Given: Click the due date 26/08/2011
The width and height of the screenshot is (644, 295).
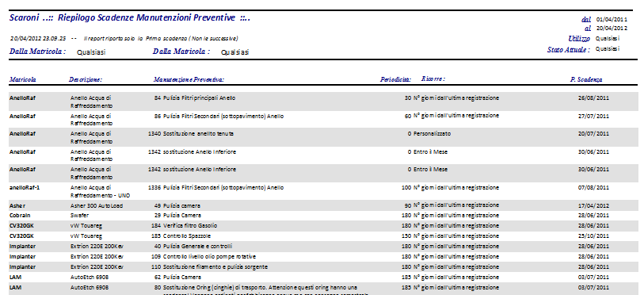Looking at the screenshot, I should click(x=593, y=98).
